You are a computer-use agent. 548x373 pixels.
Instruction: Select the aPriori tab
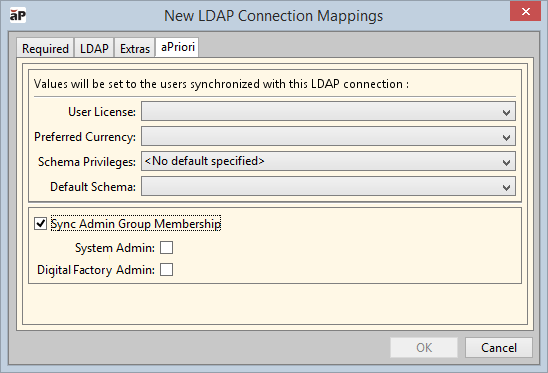pyautogui.click(x=177, y=47)
